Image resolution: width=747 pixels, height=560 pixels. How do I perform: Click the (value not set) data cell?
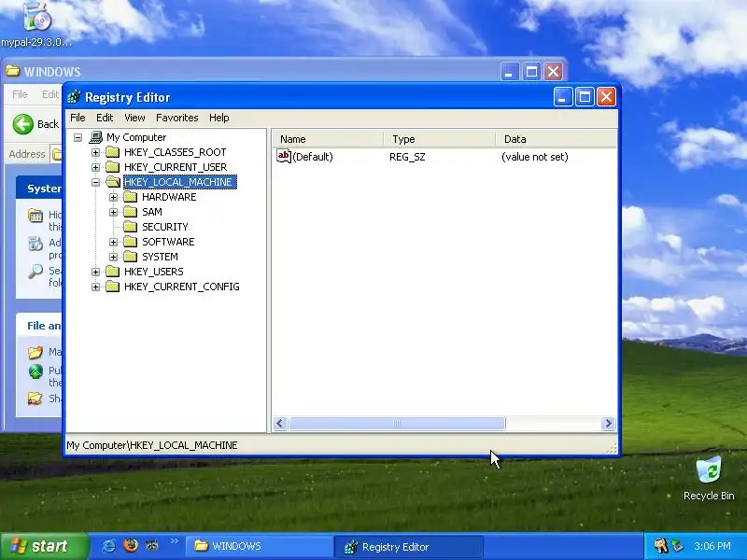click(535, 157)
